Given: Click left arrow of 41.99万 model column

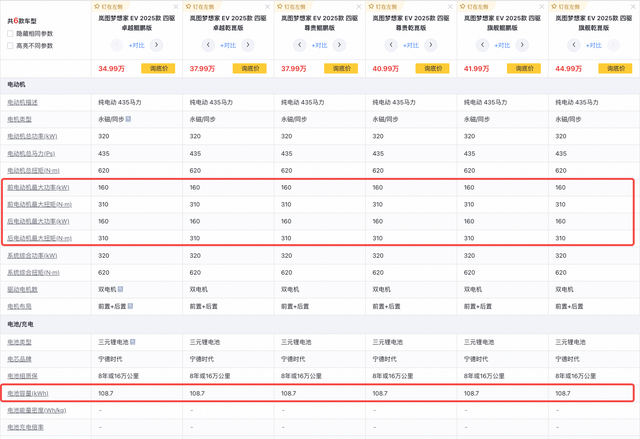Looking at the screenshot, I should [x=482, y=45].
